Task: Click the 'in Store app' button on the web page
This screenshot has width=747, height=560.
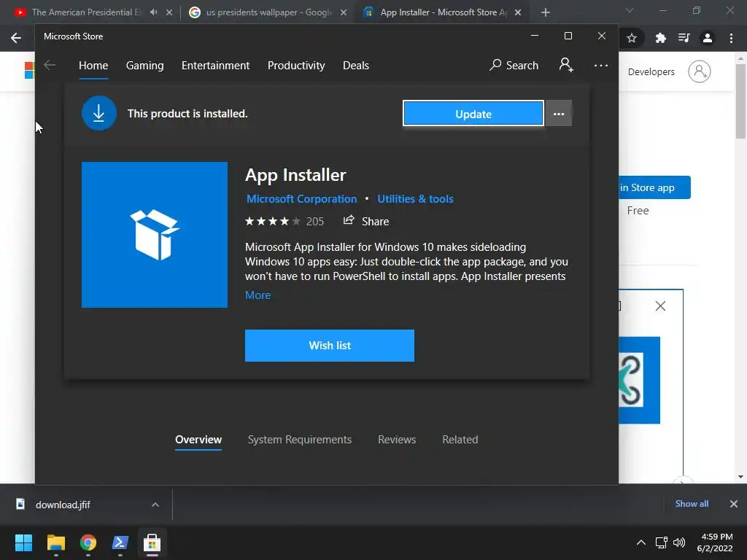Action: [654, 187]
